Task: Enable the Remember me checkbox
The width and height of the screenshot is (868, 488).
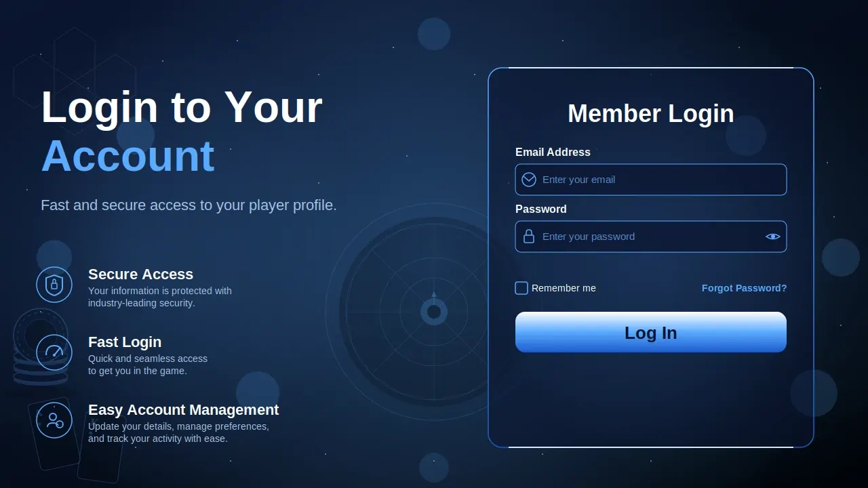Action: (x=521, y=288)
